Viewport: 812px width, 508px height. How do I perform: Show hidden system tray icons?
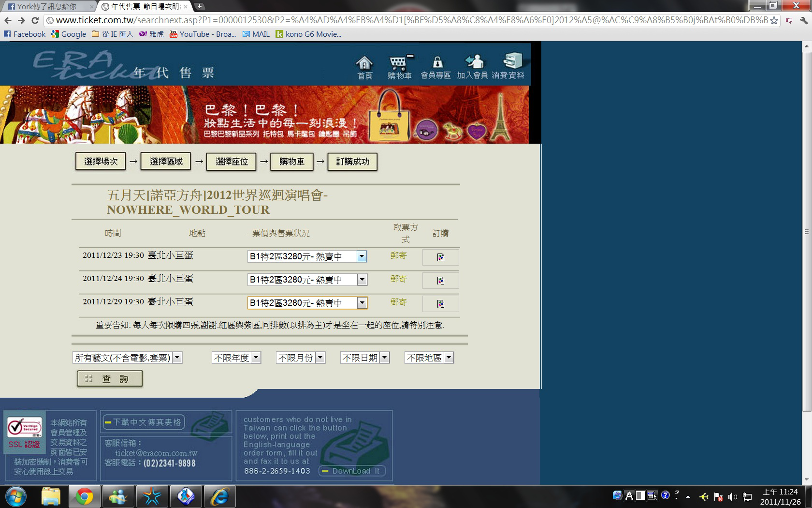tap(688, 497)
